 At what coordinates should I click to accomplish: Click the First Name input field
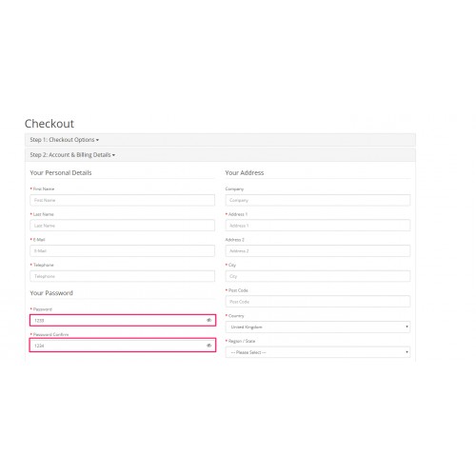(x=122, y=200)
